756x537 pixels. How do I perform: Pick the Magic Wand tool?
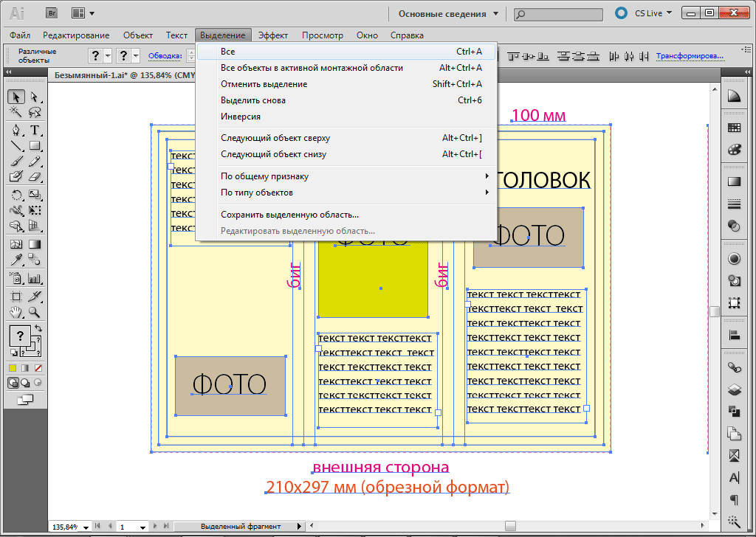(16, 112)
